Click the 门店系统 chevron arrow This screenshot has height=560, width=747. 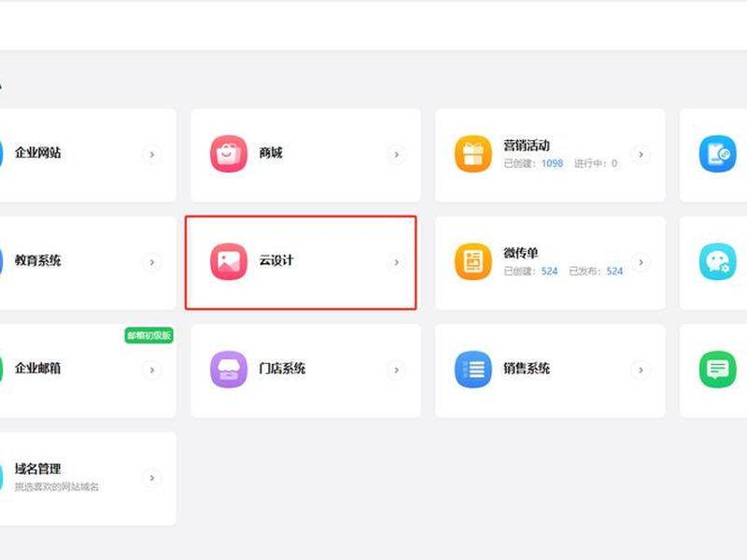[396, 370]
